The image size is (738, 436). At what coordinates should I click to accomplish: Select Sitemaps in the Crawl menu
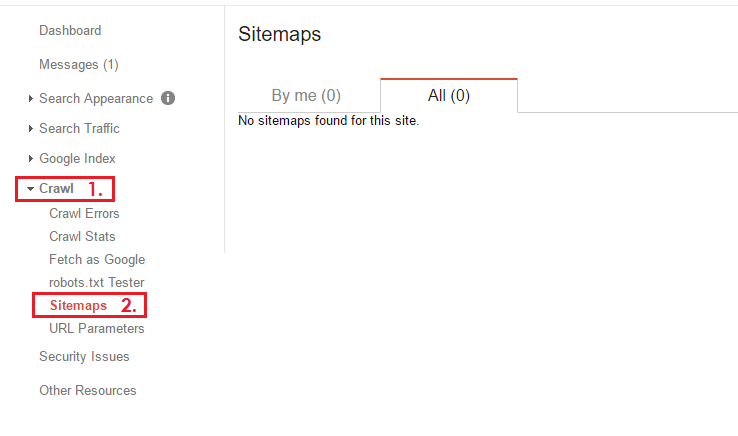coord(79,306)
